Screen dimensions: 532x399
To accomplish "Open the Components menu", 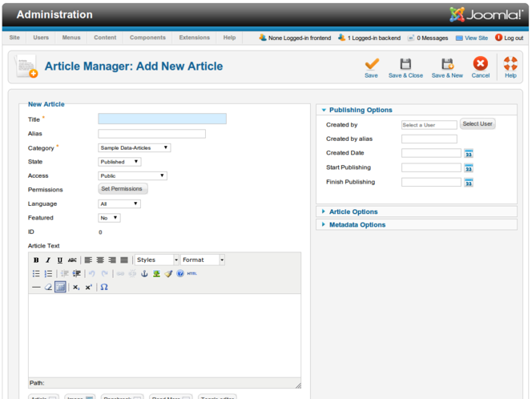I will (x=147, y=38).
